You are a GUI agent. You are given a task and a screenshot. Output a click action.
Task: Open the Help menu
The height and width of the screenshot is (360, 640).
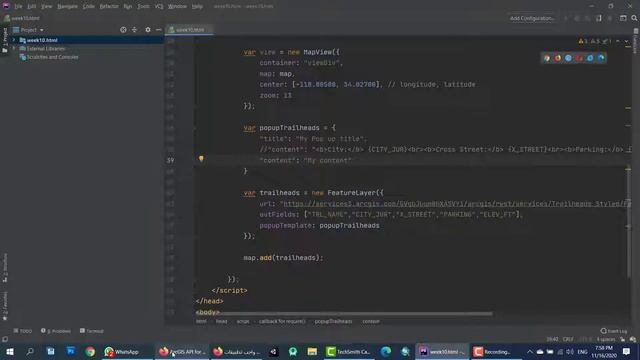click(x=197, y=6)
